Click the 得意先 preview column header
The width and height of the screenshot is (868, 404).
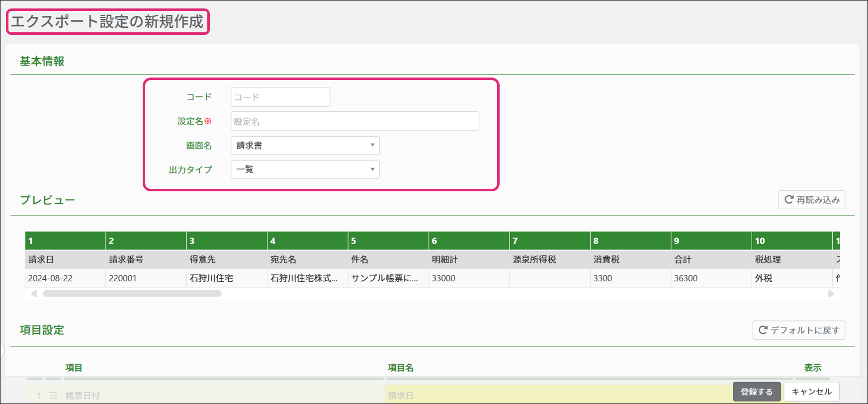coord(227,259)
